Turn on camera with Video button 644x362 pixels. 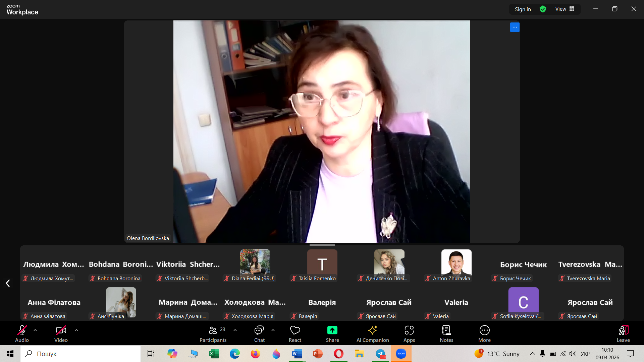coord(61,330)
